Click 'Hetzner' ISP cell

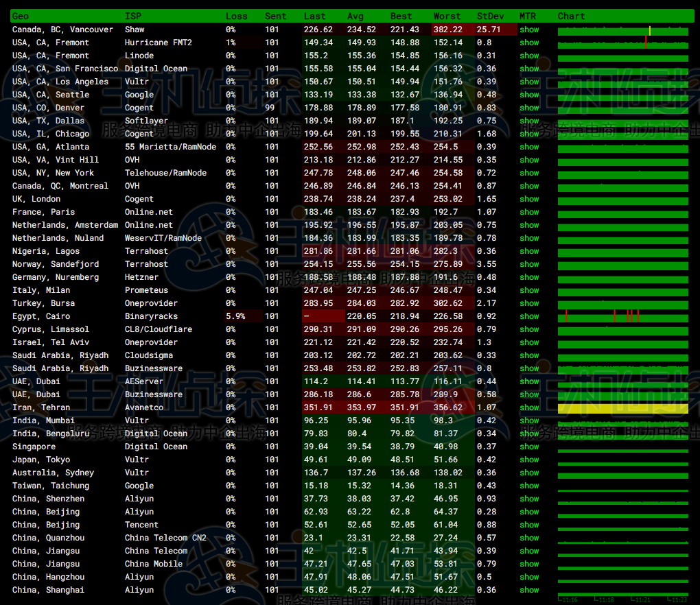[141, 276]
